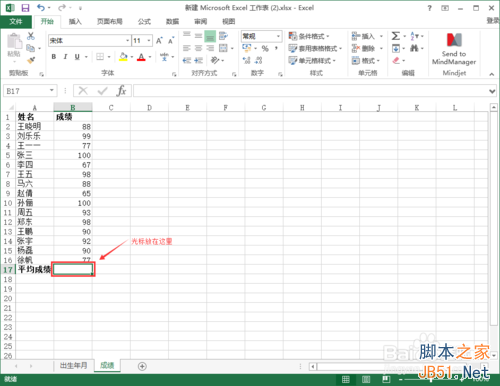Select the 出生年月 sheet tab
Screen dimensions: 500x386
point(74,366)
